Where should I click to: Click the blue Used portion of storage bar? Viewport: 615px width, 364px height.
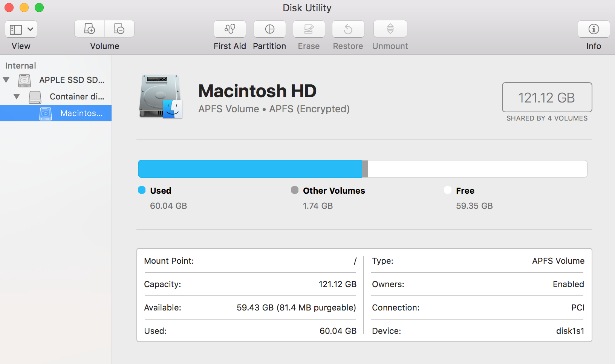click(x=250, y=169)
